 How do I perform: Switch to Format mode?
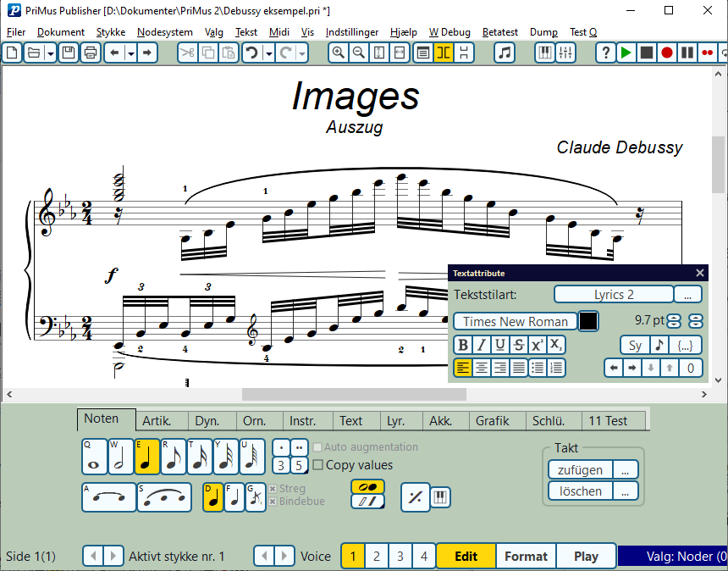[x=526, y=556]
